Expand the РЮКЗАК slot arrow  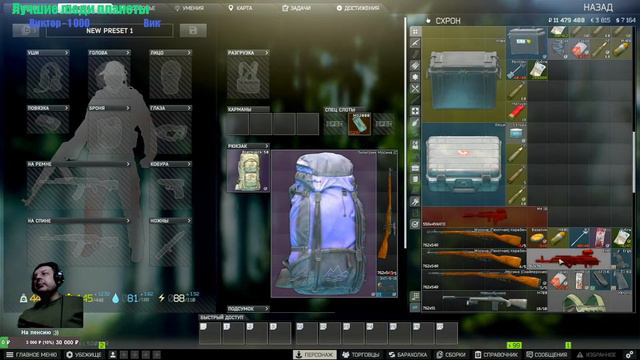(x=267, y=146)
